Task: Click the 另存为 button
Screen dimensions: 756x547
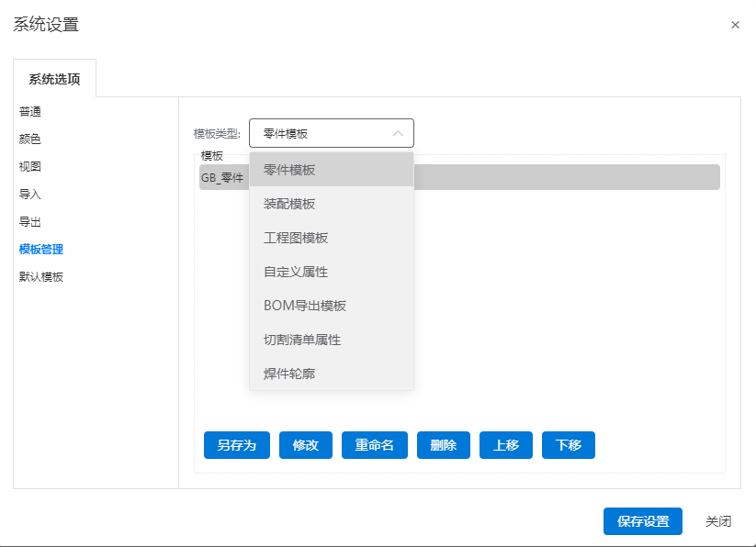Action: [x=237, y=445]
